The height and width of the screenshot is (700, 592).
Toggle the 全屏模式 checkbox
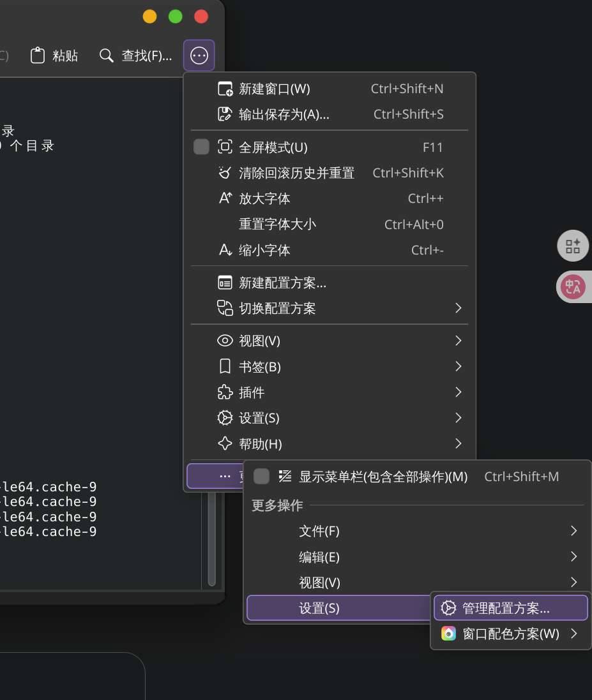(x=201, y=146)
